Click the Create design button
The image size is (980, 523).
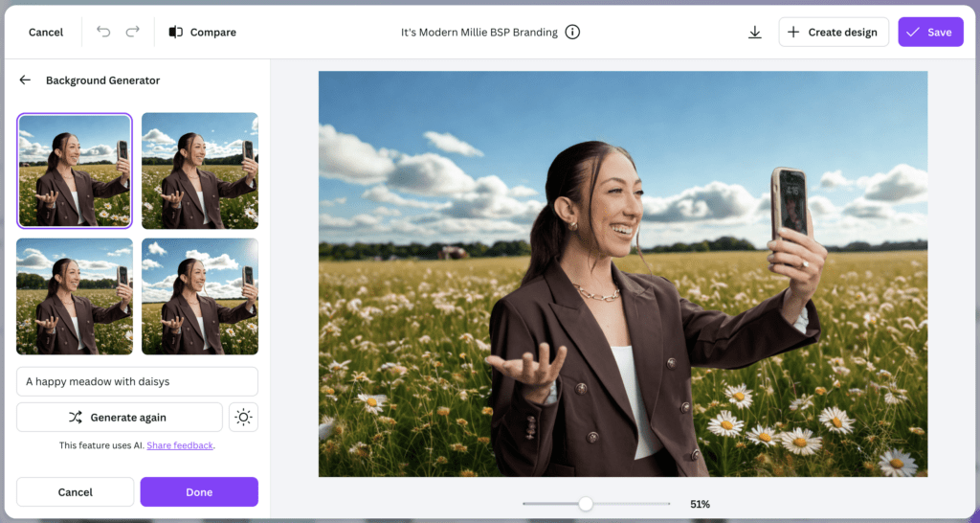[833, 32]
